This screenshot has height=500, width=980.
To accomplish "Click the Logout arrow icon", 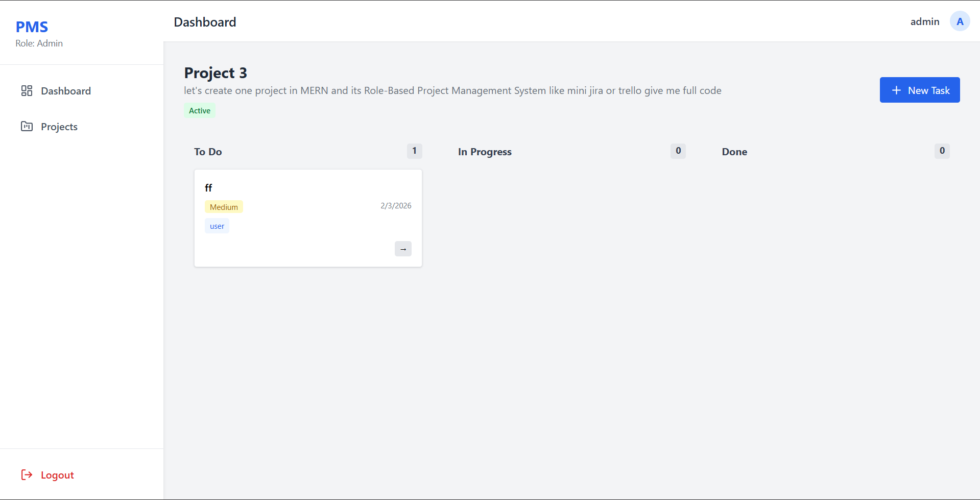I will pos(27,475).
